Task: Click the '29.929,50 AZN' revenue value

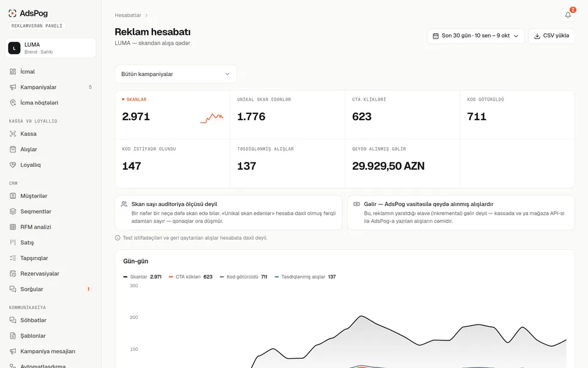Action: tap(388, 166)
